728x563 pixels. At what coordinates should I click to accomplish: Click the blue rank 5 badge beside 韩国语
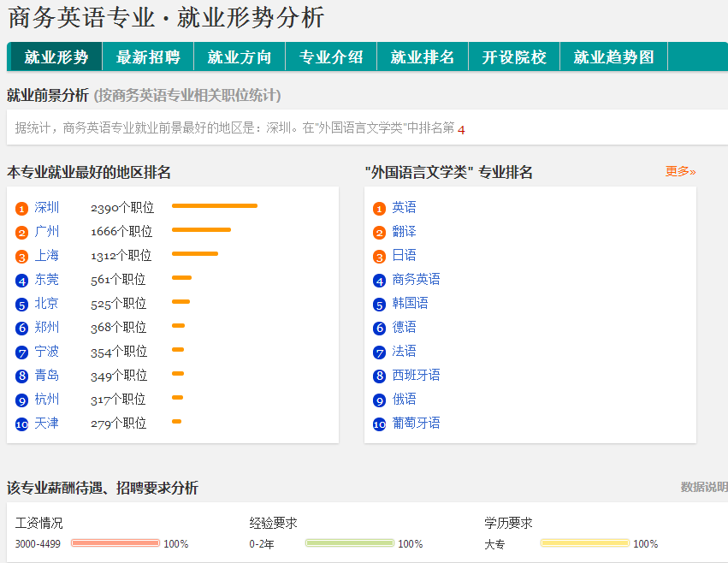[380, 304]
